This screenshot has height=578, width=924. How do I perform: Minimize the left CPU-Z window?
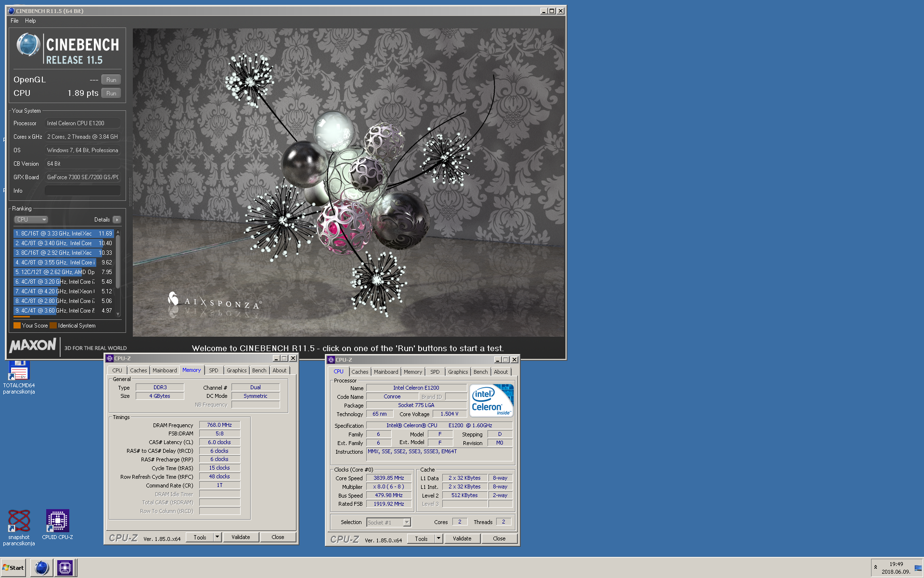pos(276,358)
